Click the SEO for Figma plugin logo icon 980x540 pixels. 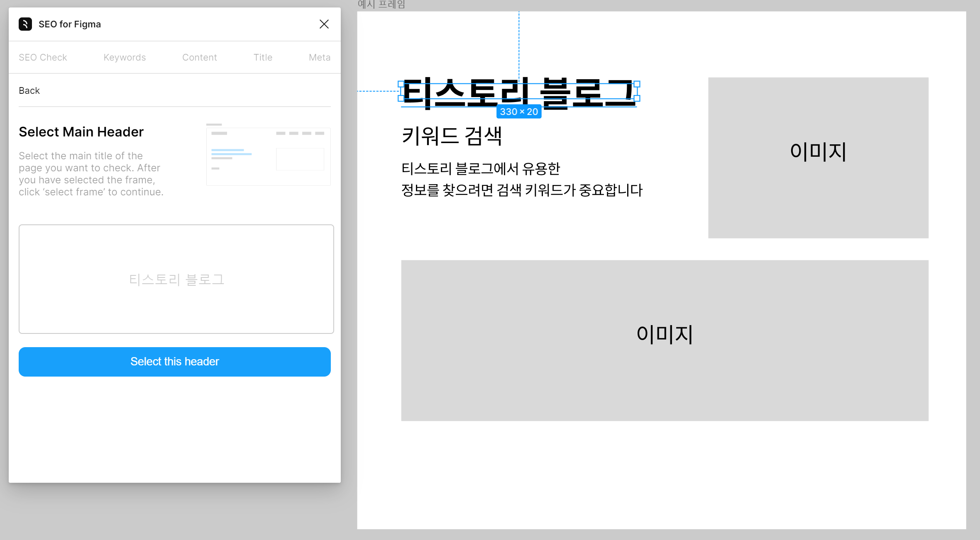[x=25, y=24]
